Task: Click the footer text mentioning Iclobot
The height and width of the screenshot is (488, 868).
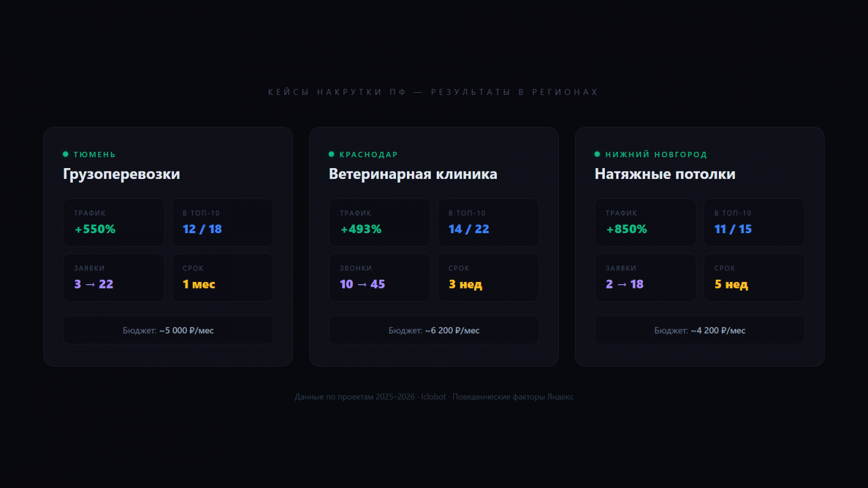Action: [x=434, y=397]
